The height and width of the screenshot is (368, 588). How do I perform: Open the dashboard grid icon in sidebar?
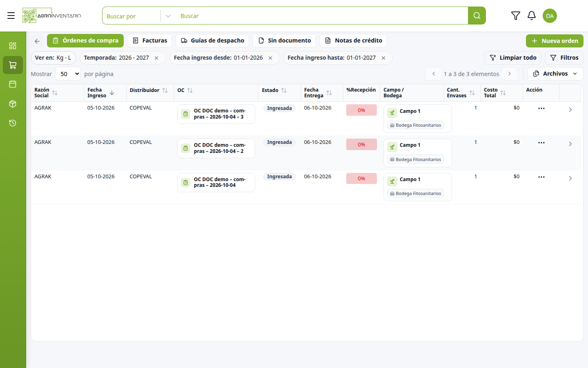(13, 46)
